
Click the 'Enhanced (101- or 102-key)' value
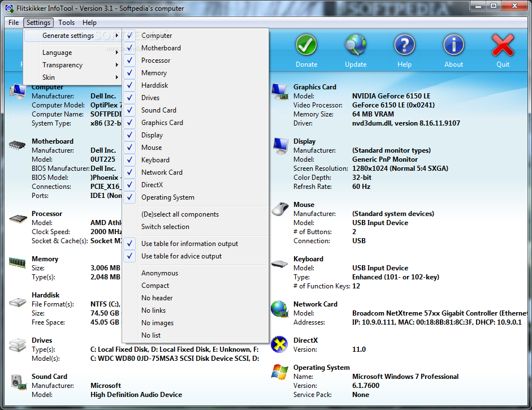coord(396,277)
